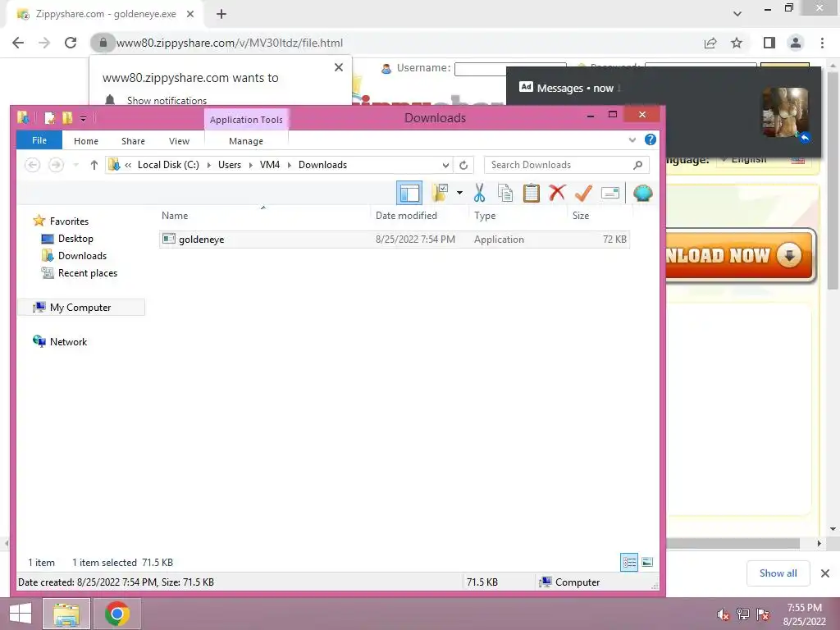Select My Computer in the navigation pane
840x630 pixels.
coord(81,307)
